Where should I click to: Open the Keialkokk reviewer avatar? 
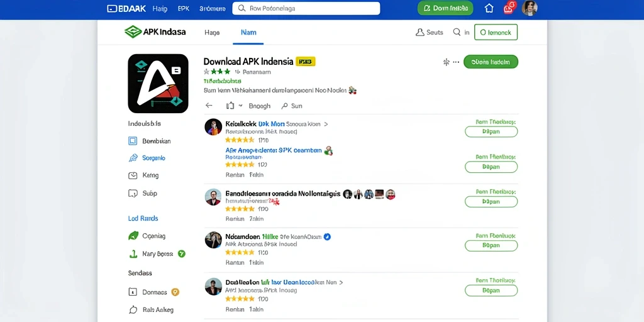click(x=213, y=127)
